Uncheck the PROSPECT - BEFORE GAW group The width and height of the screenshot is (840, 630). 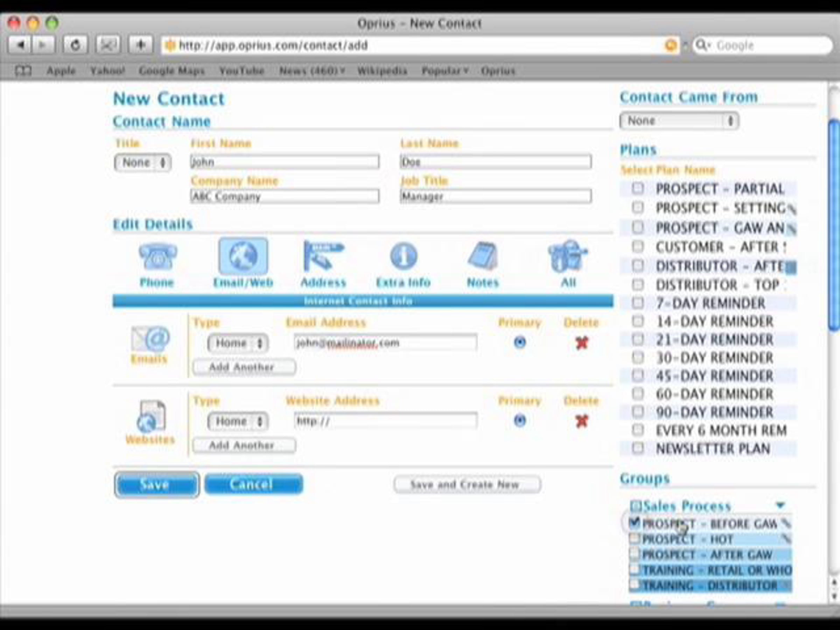[x=634, y=523]
